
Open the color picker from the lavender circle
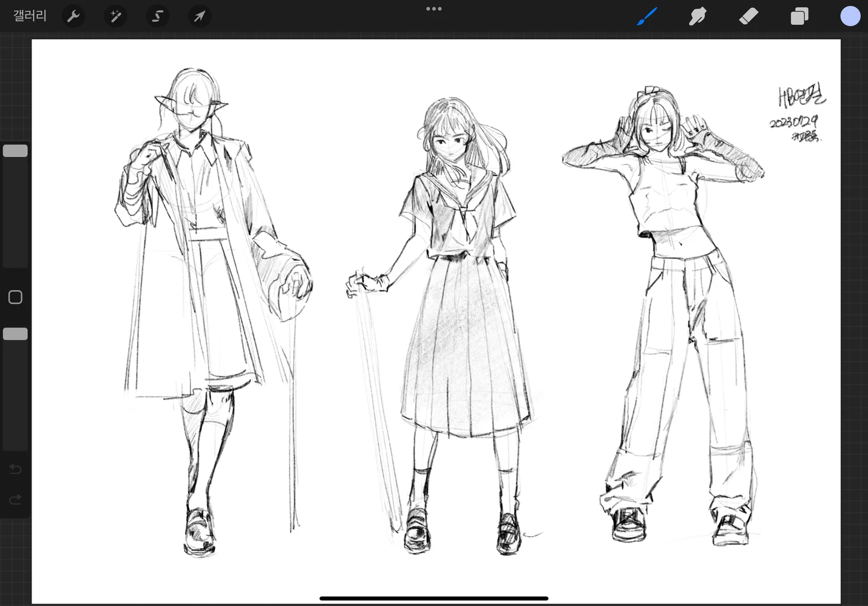click(850, 16)
